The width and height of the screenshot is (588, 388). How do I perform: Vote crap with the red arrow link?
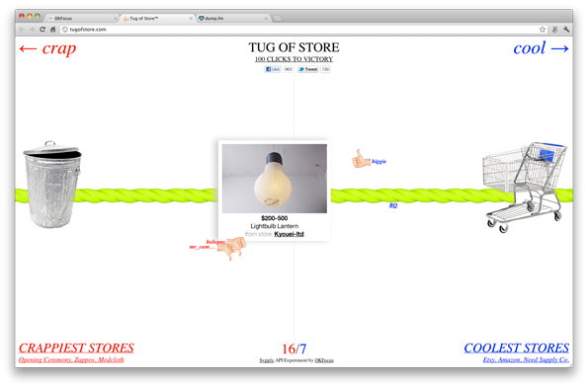[x=47, y=48]
